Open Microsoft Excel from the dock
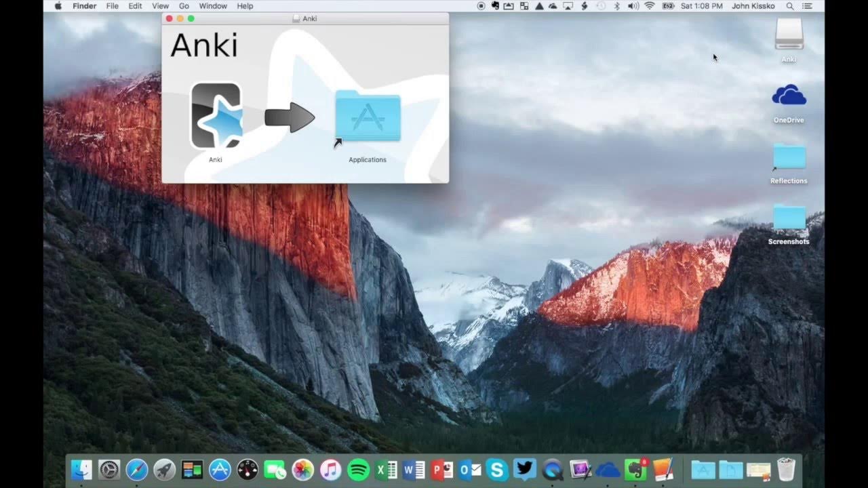 [x=386, y=469]
